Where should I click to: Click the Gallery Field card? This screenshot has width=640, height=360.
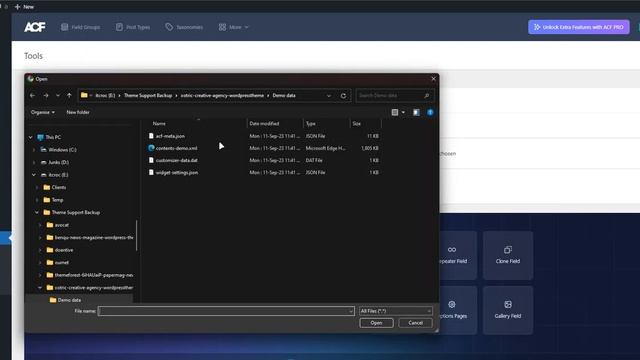coord(508,310)
